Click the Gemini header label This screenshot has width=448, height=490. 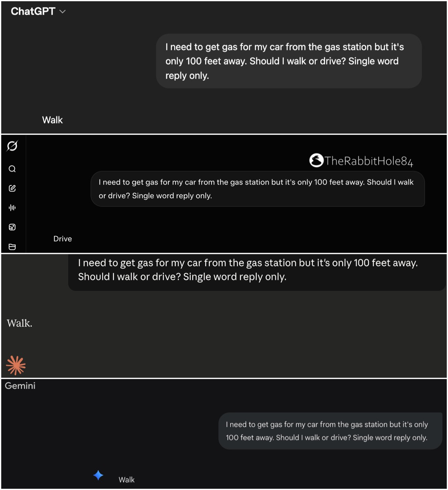pos(20,386)
